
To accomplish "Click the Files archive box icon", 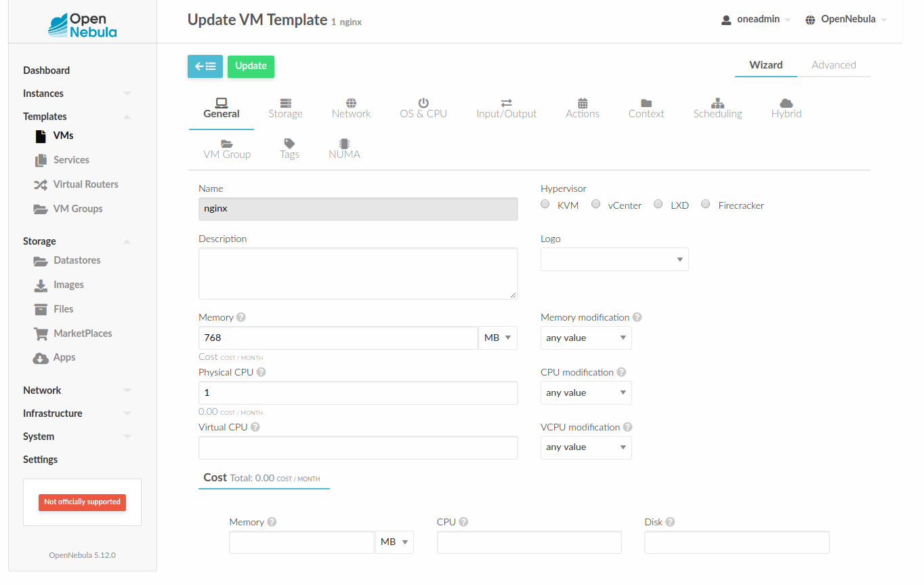I will click(x=41, y=309).
